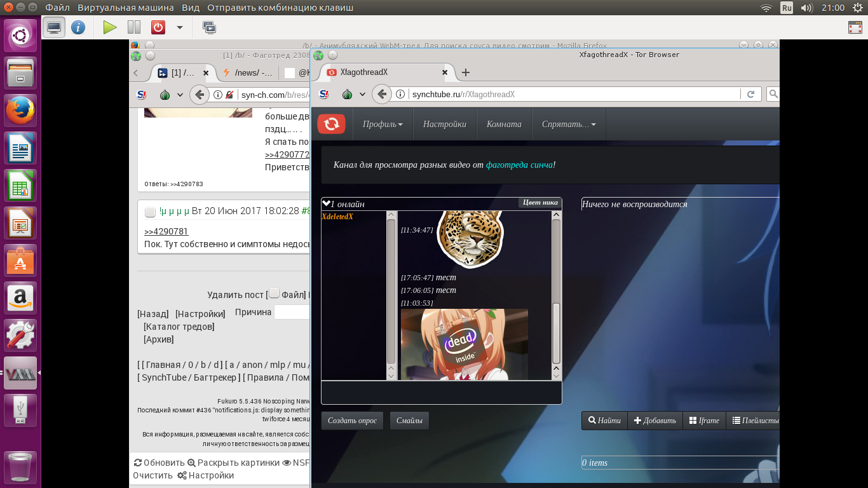
Task: Click tab scroll left arrow in back window
Action: (x=136, y=73)
